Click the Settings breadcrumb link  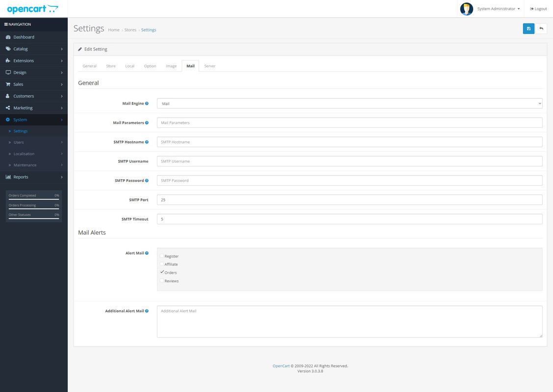tap(149, 30)
